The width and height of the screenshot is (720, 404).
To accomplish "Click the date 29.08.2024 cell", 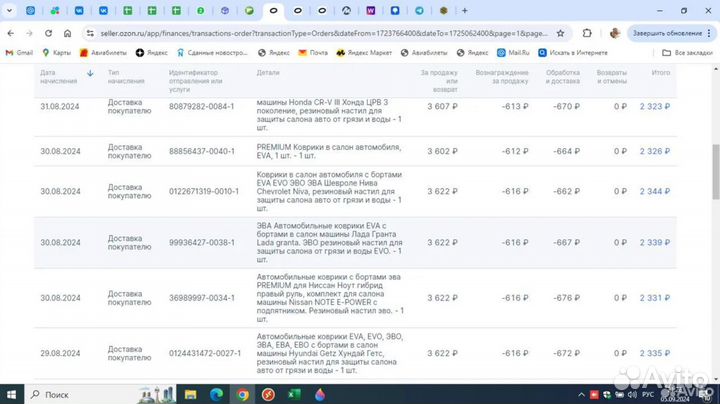I will (x=60, y=354).
